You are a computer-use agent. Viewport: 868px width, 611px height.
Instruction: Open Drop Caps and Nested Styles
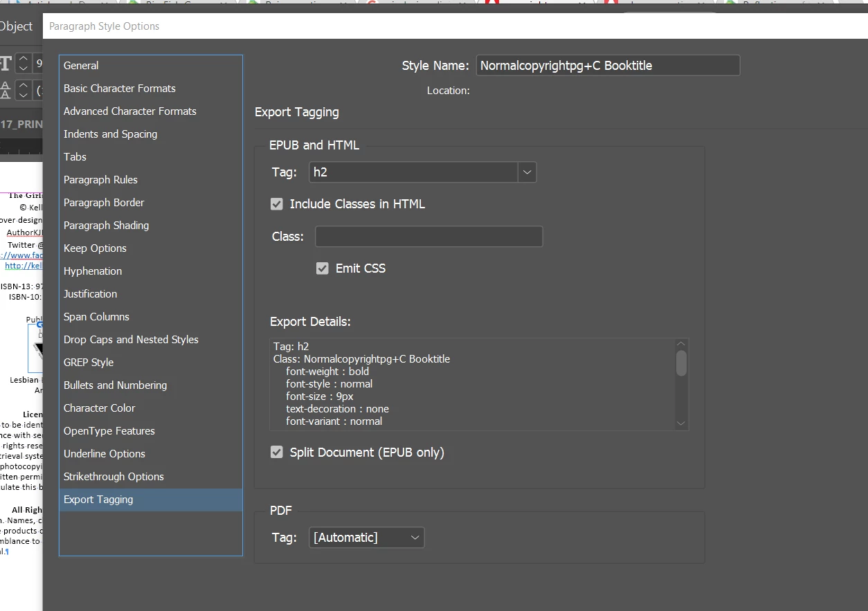coord(151,340)
